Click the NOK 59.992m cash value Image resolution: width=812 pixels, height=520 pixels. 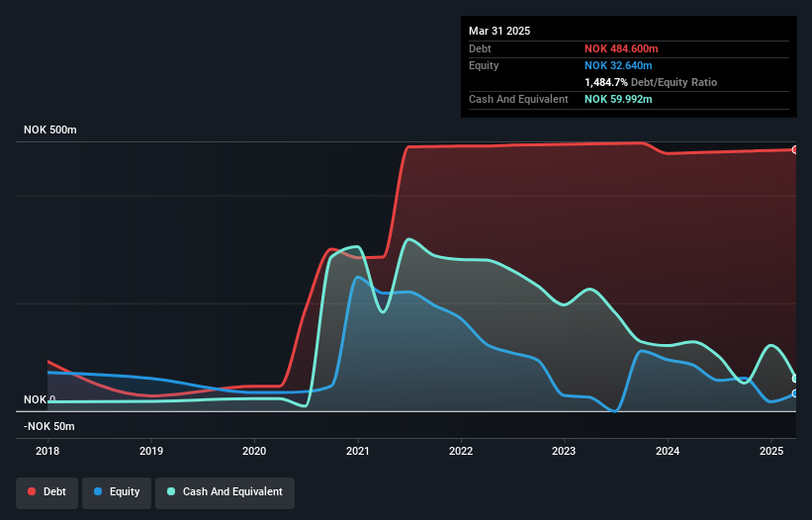[618, 99]
